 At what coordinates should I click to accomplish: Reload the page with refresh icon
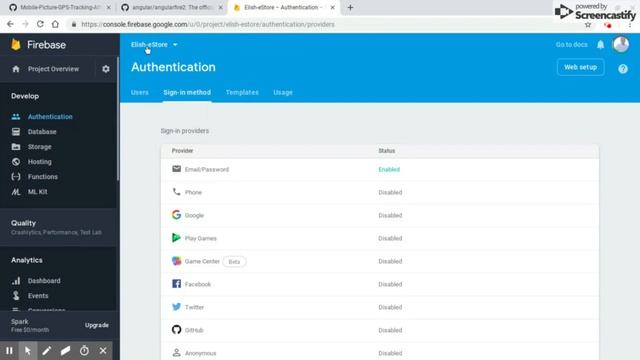40,24
